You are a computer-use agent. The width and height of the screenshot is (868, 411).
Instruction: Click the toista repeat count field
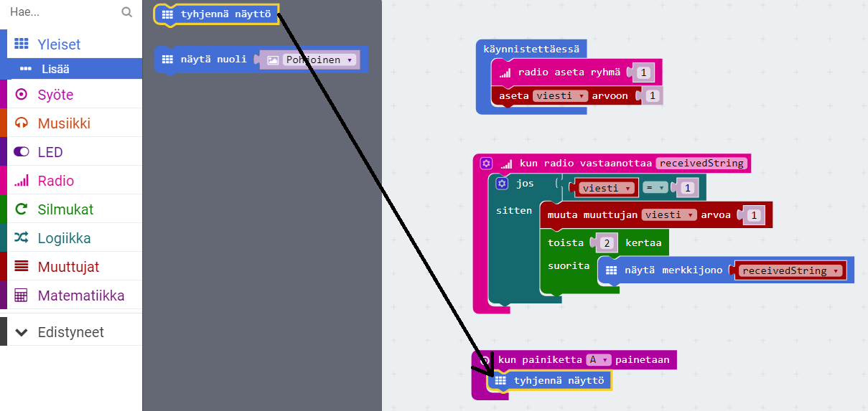pyautogui.click(x=607, y=243)
